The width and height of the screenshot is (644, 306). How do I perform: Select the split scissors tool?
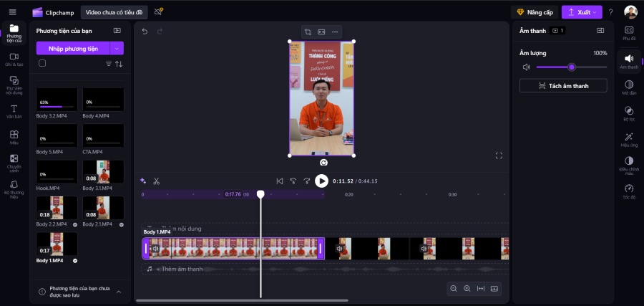156,181
